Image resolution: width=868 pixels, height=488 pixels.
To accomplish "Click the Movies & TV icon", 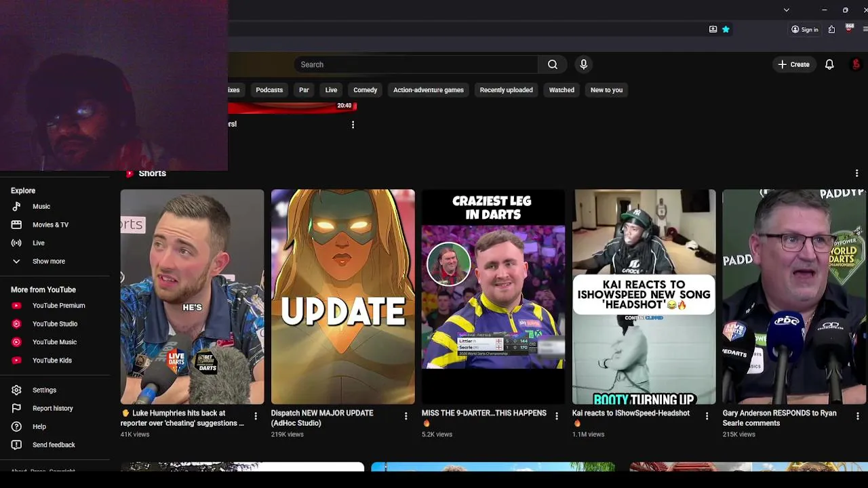I will point(16,225).
